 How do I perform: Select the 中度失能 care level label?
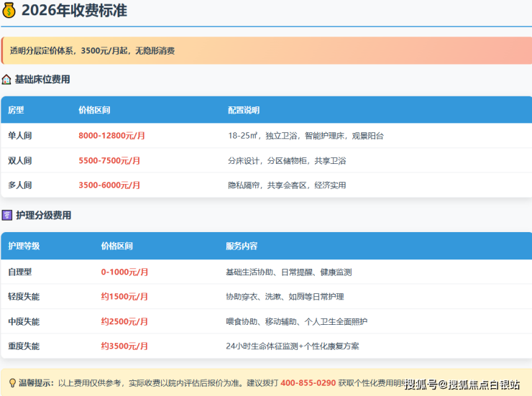pos(24,321)
